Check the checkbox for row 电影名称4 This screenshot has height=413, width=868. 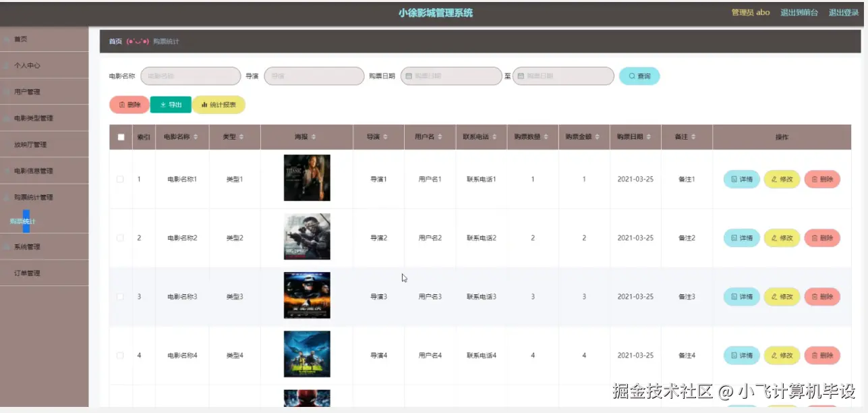coord(120,356)
